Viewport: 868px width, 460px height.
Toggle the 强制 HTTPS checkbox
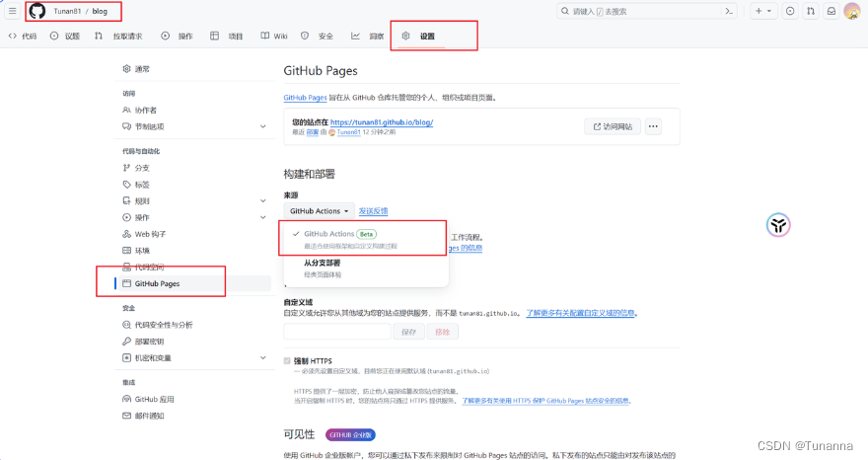(287, 361)
